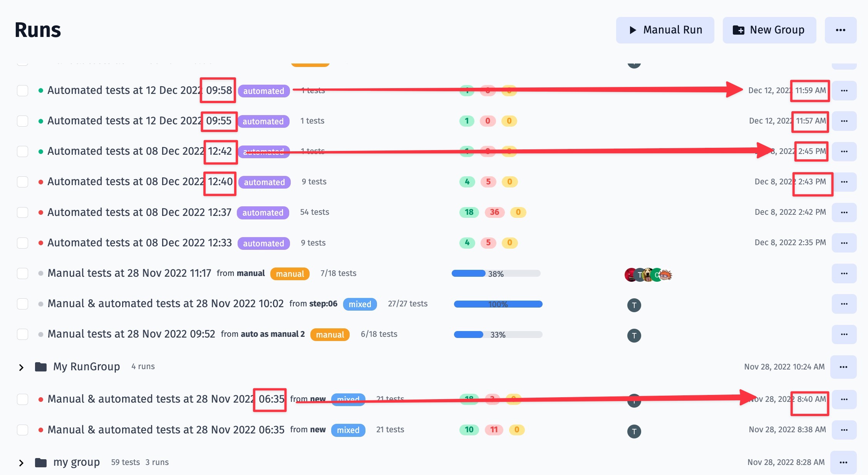Click My RunGroup folder icon
The image size is (868, 475).
[41, 367]
